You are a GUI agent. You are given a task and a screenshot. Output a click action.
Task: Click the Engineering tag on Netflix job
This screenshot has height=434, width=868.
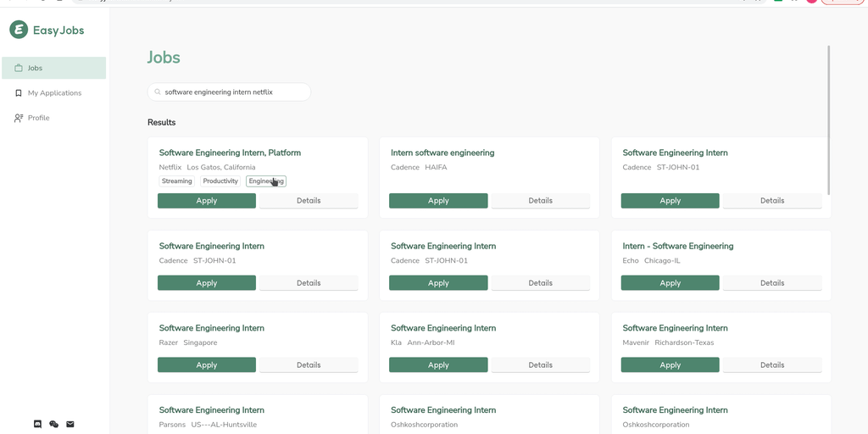[265, 181]
